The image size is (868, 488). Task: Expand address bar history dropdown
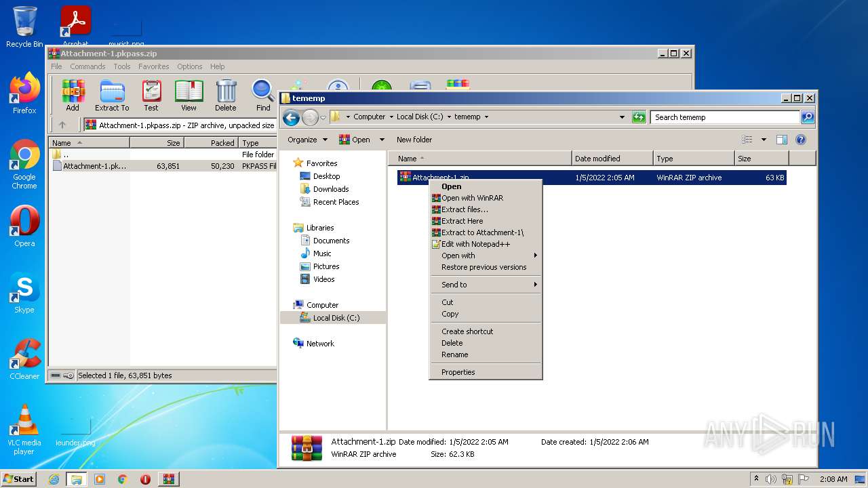point(623,117)
